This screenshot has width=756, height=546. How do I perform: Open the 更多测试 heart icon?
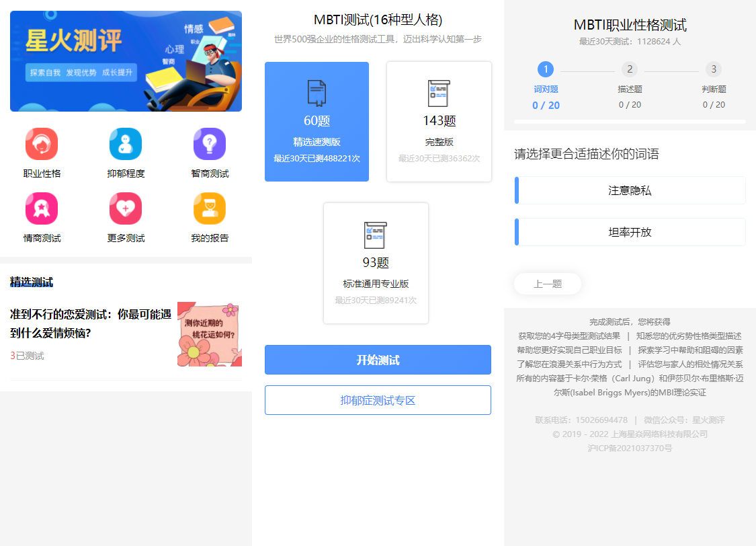[126, 208]
